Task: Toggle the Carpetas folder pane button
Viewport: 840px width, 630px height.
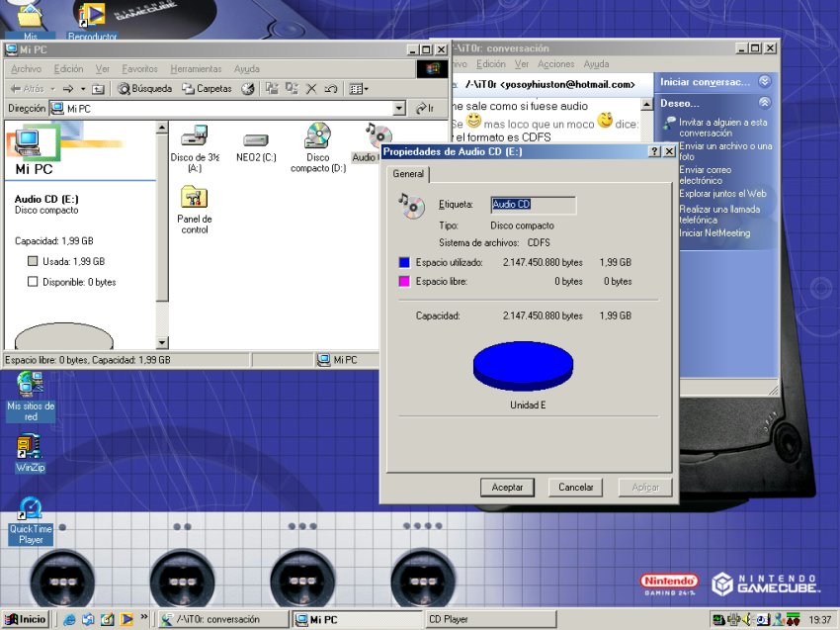Action: [x=208, y=89]
